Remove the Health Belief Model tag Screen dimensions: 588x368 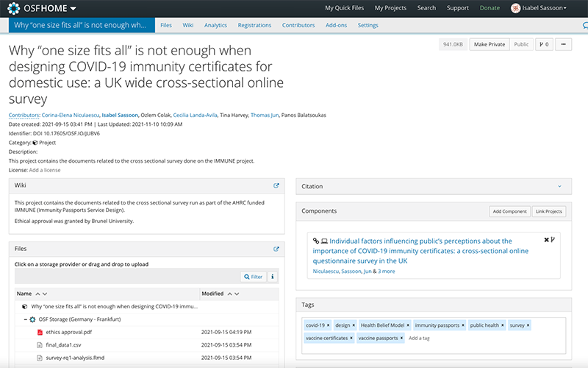click(x=408, y=325)
